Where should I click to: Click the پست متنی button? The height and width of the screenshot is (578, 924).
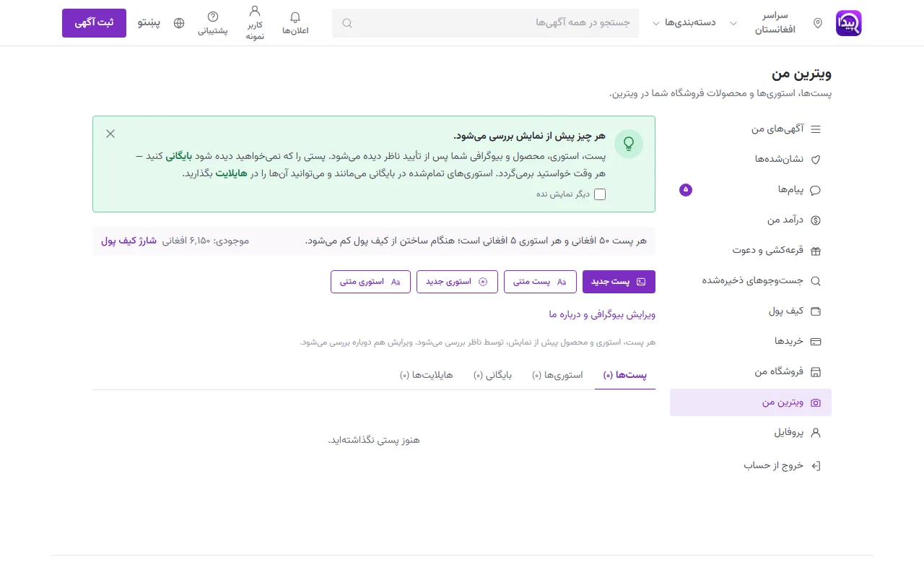tap(540, 282)
